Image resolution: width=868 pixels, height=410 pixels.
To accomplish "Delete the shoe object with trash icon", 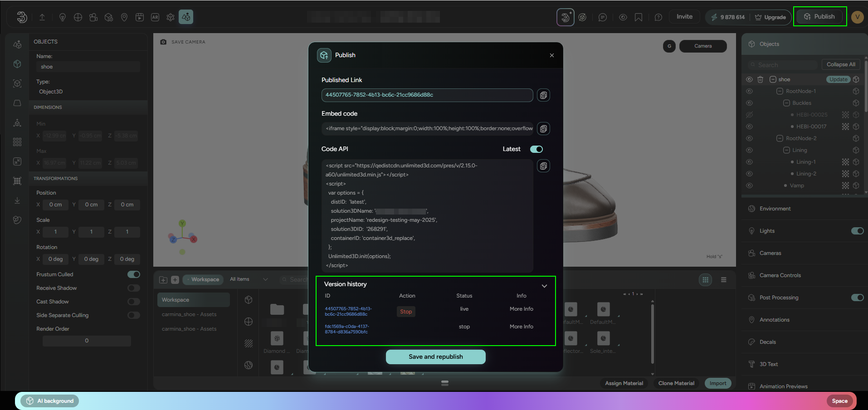I will pyautogui.click(x=761, y=79).
